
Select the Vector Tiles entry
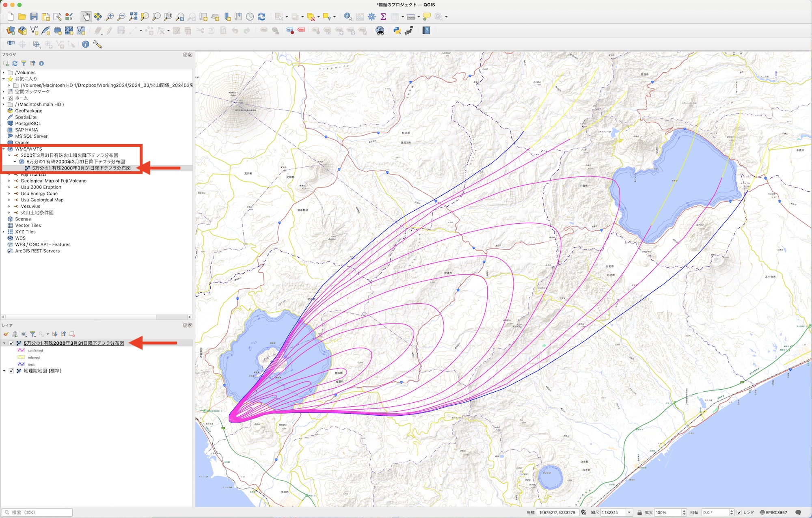28,225
